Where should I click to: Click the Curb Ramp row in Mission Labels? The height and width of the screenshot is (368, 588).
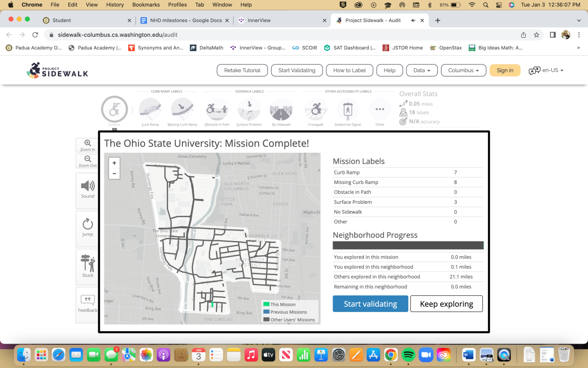coord(408,172)
